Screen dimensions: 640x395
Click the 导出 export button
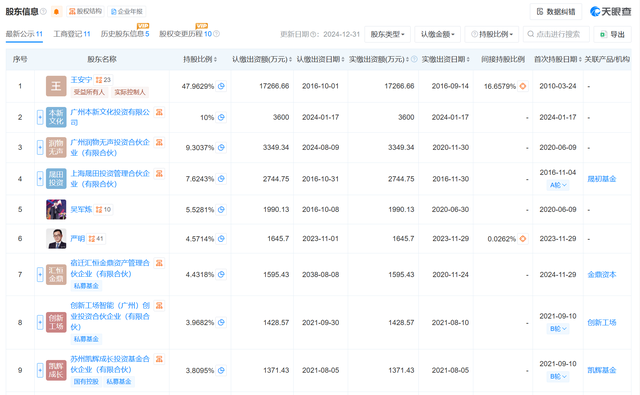612,34
